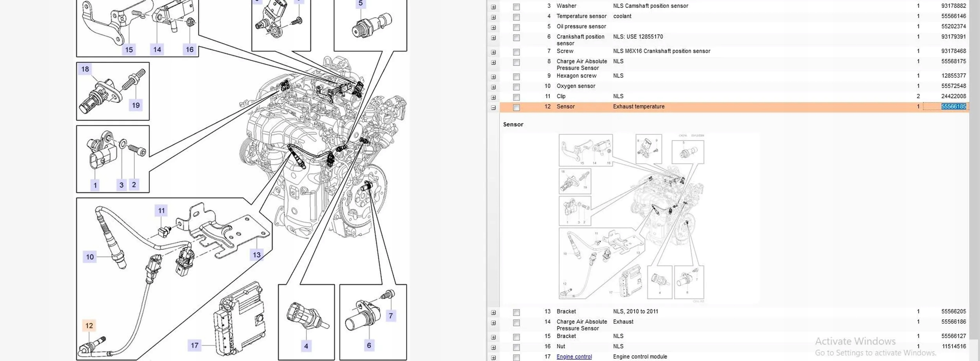980x361 pixels.
Task: Click the Sensor diagram thumbnail
Action: click(x=631, y=218)
